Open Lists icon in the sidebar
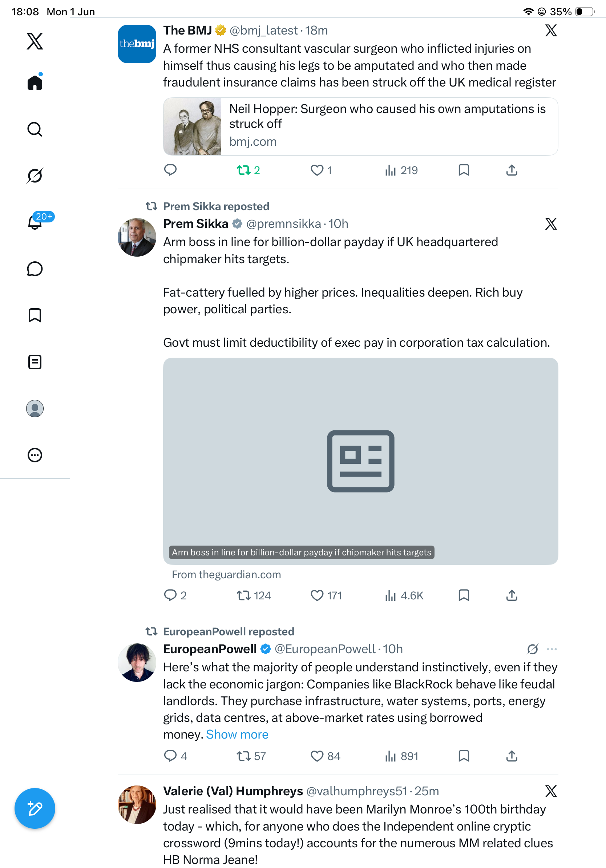The image size is (606, 868). coord(35,362)
